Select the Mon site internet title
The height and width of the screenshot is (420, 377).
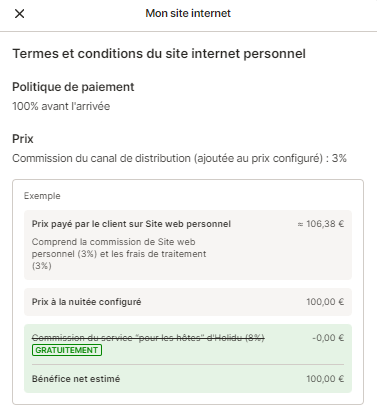(188, 13)
